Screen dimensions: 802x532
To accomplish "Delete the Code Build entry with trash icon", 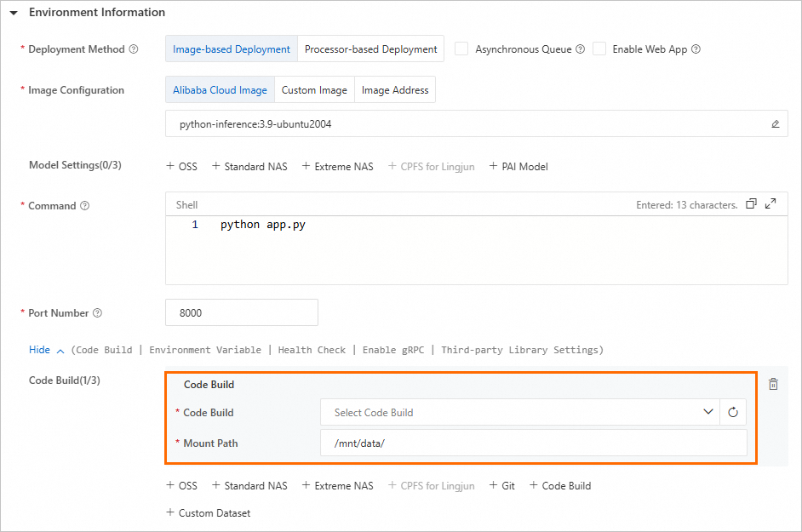I will click(x=773, y=384).
